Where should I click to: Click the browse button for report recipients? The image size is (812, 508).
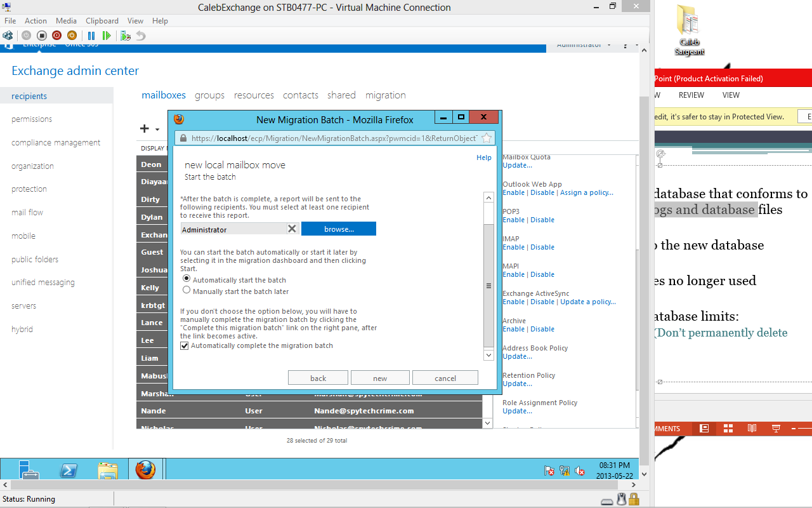click(x=339, y=229)
